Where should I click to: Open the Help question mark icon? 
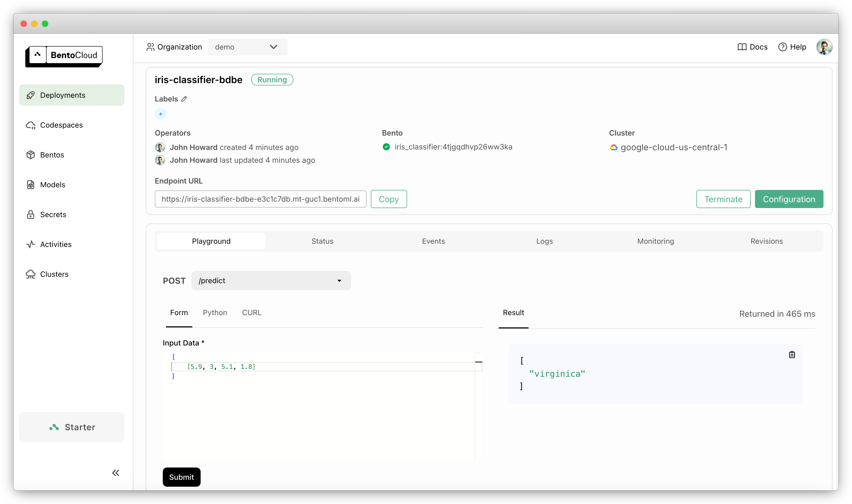782,47
